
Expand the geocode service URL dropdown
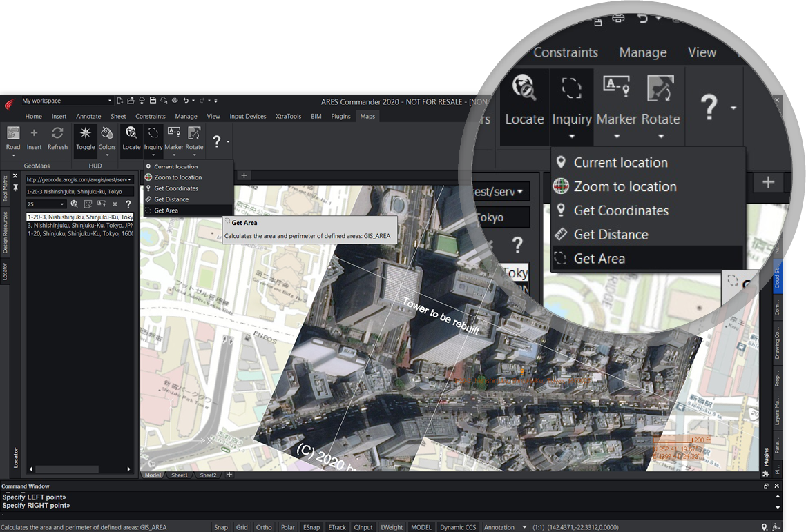[129, 179]
